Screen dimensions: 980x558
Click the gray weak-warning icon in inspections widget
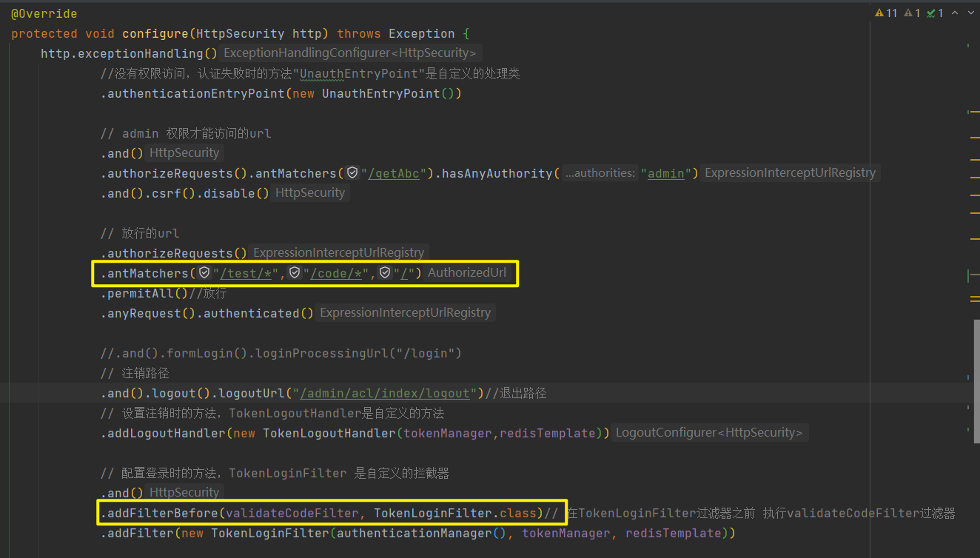907,13
